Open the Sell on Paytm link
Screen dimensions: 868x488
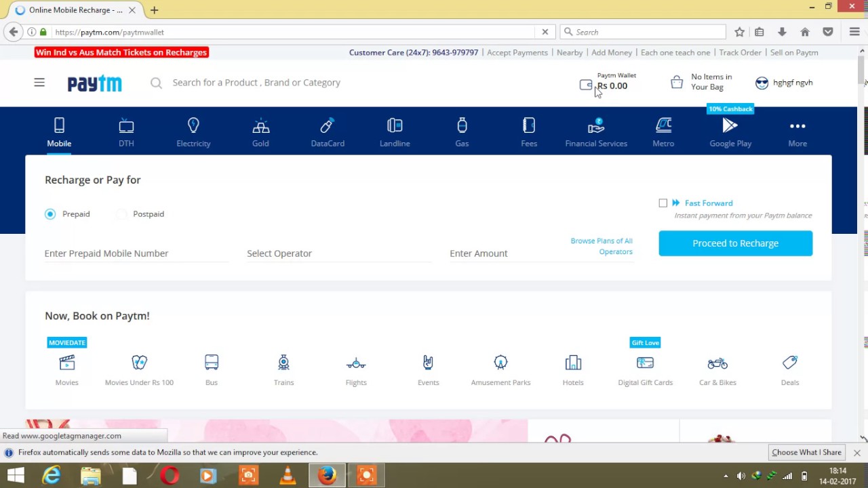(x=794, y=52)
